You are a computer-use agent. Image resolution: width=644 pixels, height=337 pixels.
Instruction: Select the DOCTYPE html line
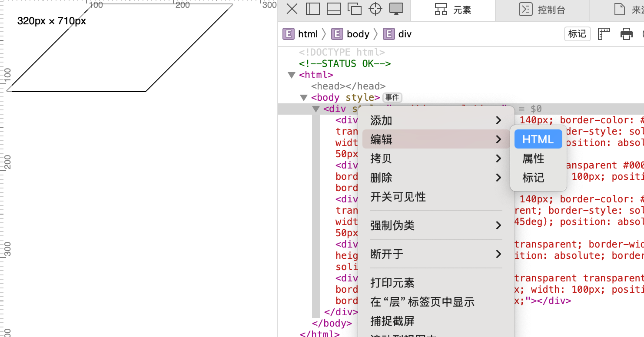(x=342, y=53)
